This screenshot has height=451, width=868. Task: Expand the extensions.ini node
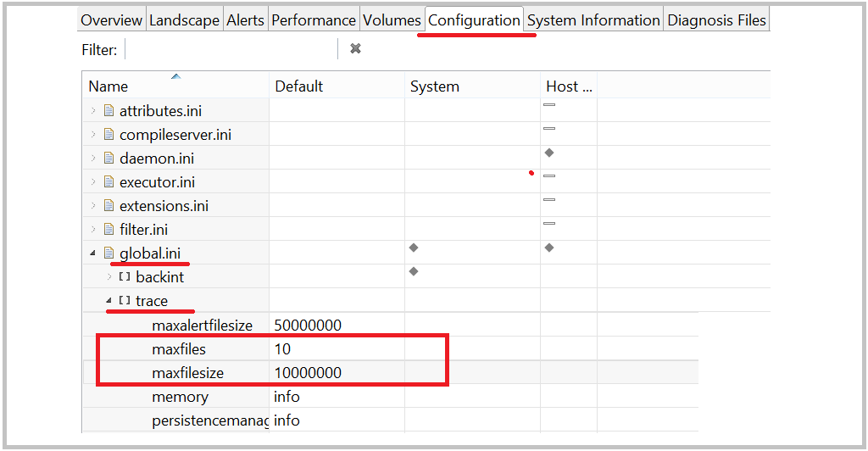(93, 206)
